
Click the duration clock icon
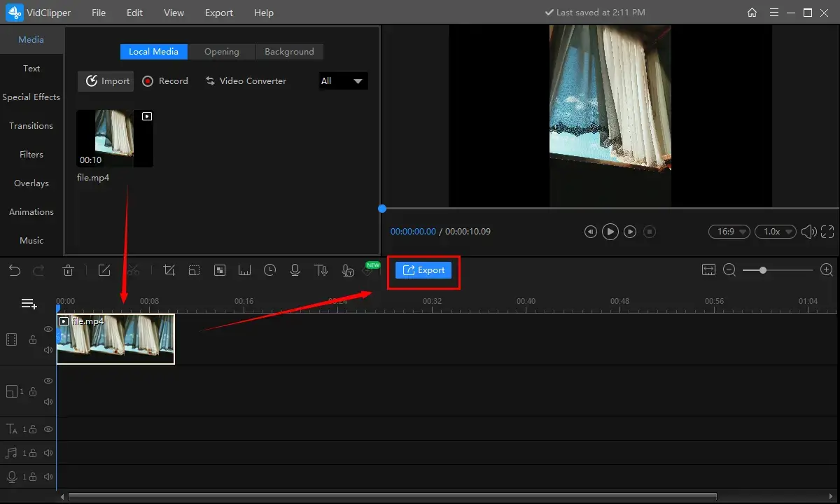coord(270,270)
